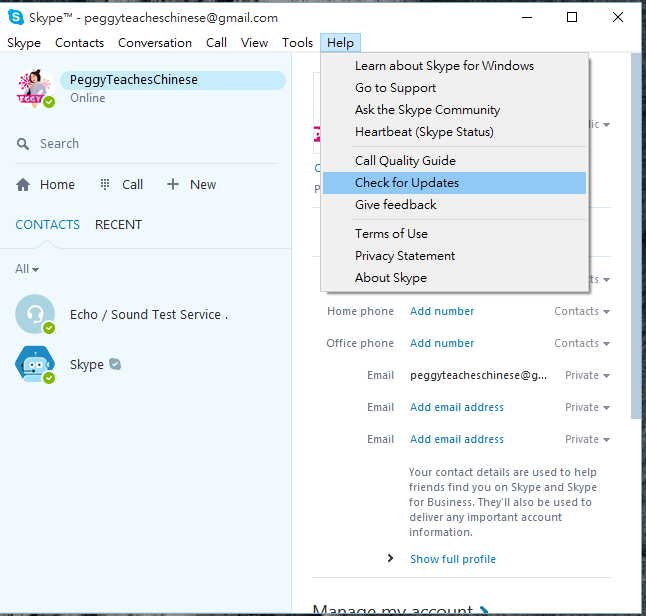Image resolution: width=646 pixels, height=616 pixels.
Task: Open the Contacts menu
Action: [80, 43]
